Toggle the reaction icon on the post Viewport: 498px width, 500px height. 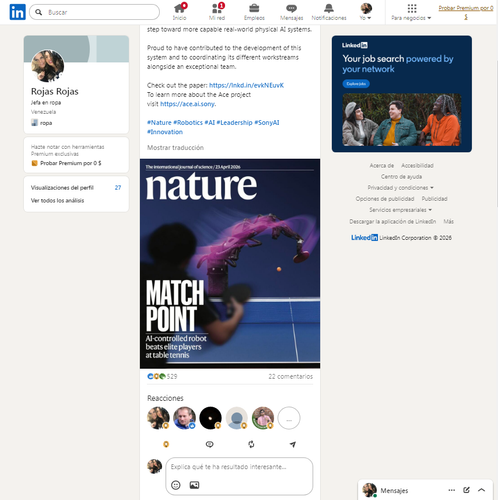click(x=166, y=444)
